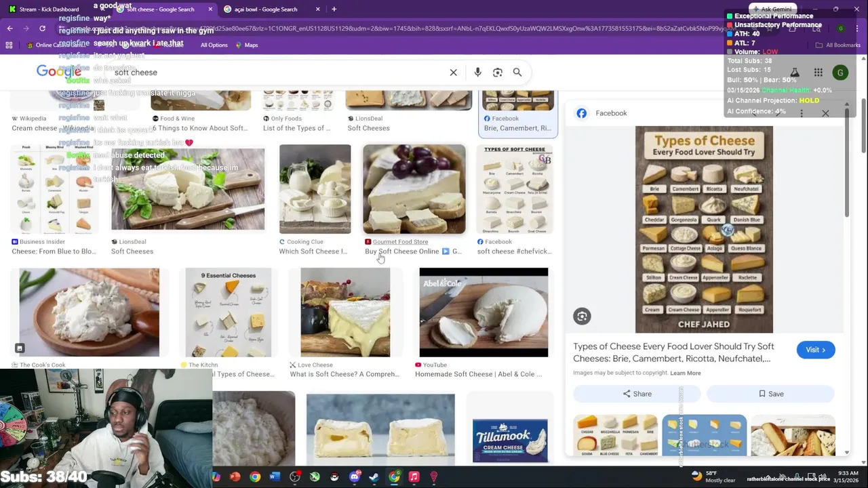Open the preview panel three-dot menu
The height and width of the screenshot is (488, 868).
802,113
